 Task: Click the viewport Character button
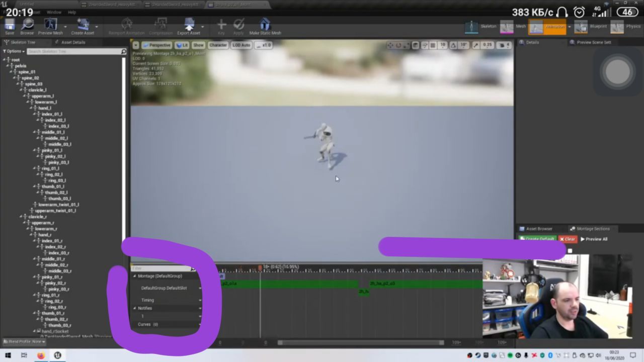218,45
